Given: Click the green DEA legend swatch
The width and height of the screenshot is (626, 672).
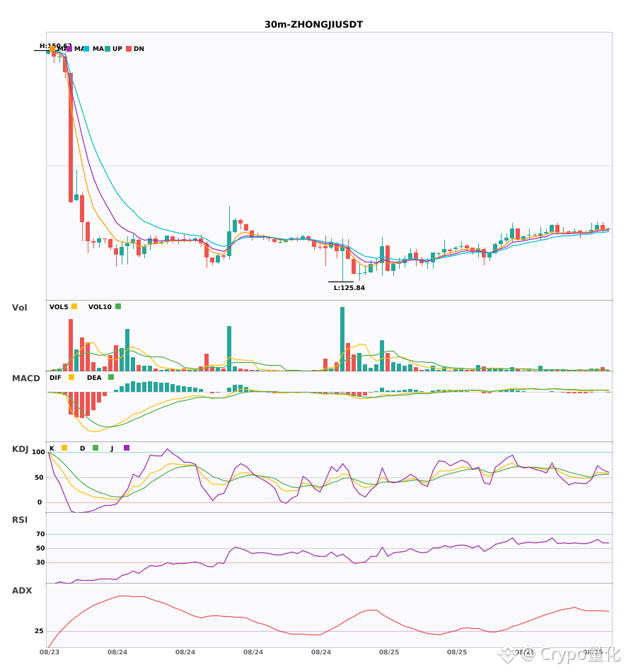Looking at the screenshot, I should point(111,377).
